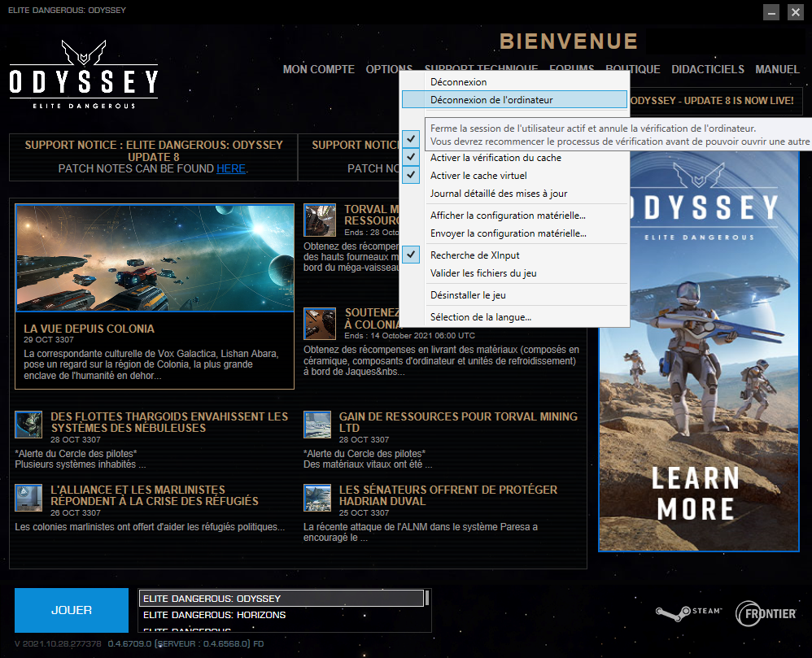Click the Gain de ressources news thumbnail icon

[x=317, y=425]
